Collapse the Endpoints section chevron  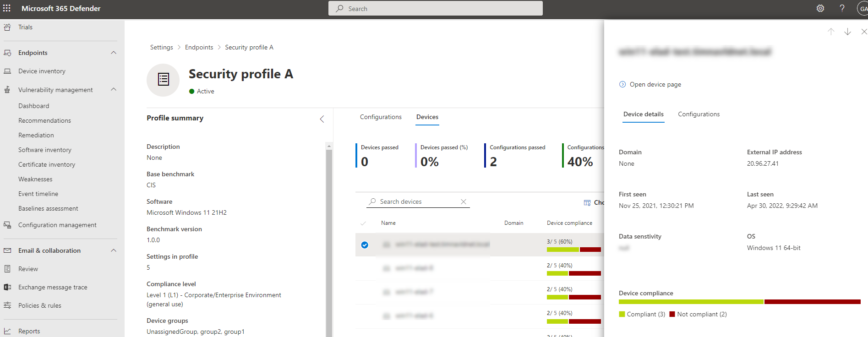pos(114,53)
